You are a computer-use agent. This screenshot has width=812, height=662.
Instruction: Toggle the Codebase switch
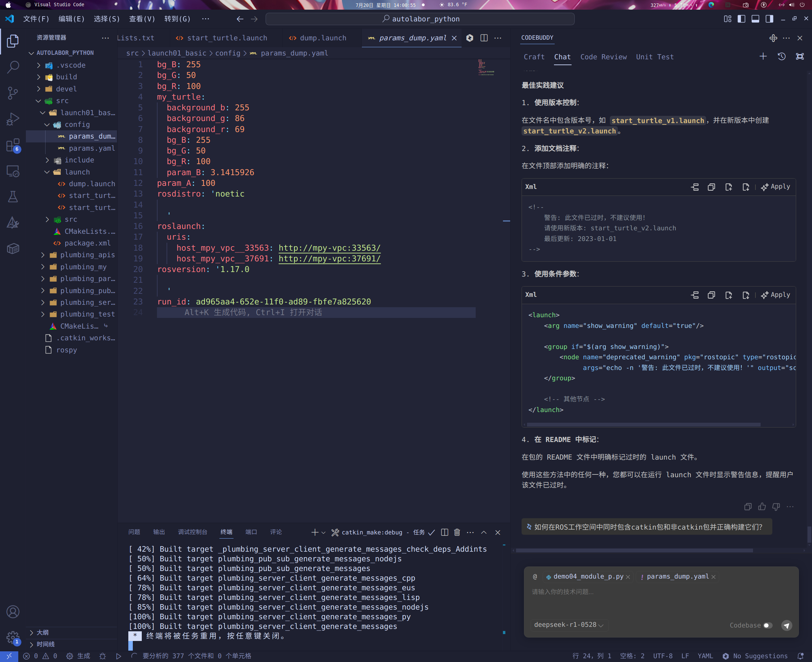768,625
